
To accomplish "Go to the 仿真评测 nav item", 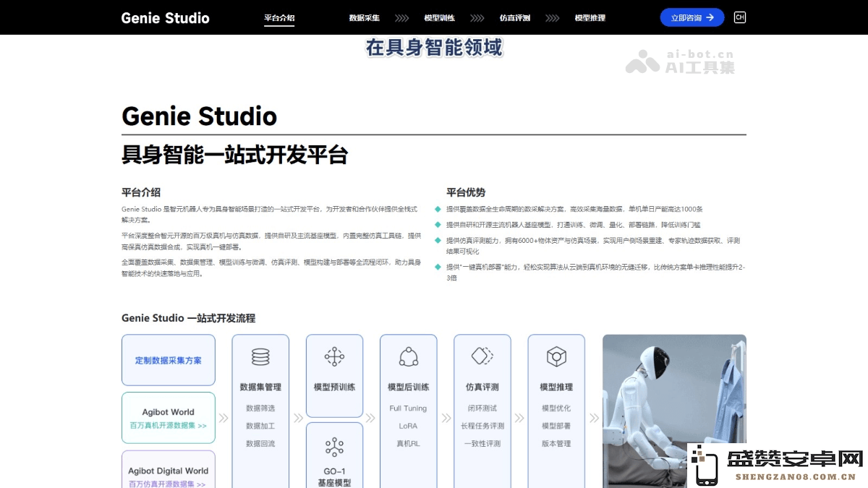I will [514, 18].
